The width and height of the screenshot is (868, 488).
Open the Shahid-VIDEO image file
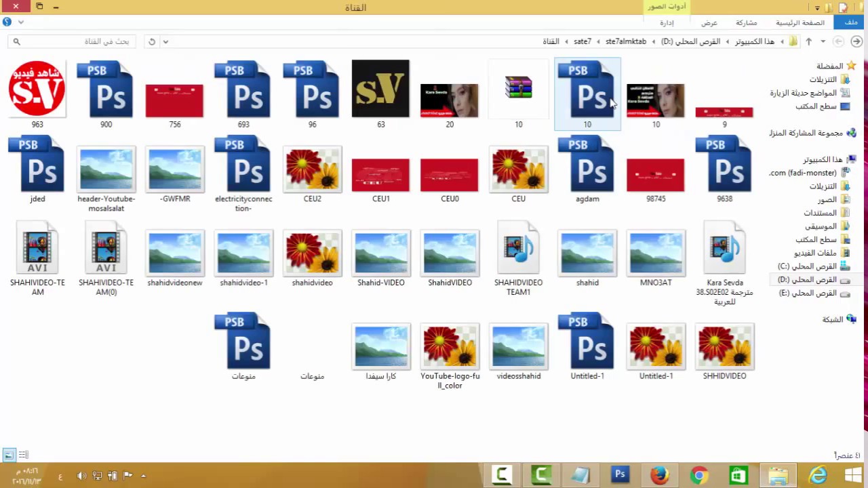tap(380, 258)
